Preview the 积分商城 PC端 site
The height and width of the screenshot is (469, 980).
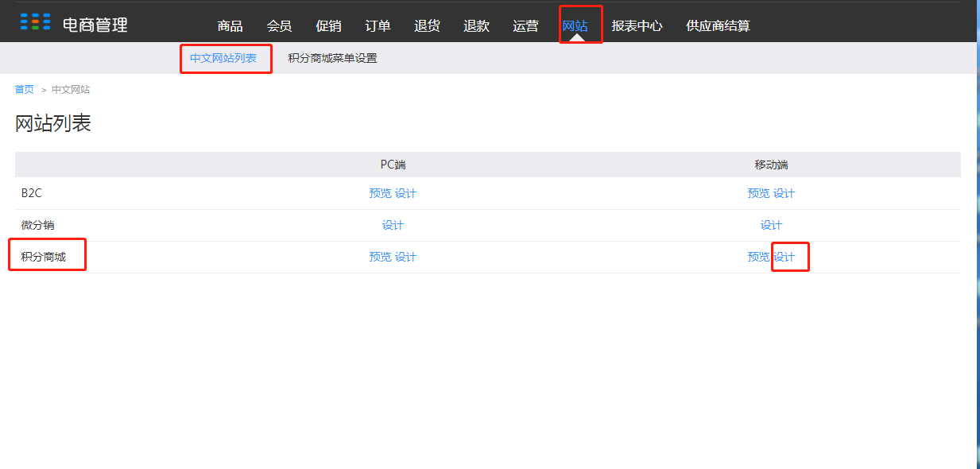coord(380,257)
